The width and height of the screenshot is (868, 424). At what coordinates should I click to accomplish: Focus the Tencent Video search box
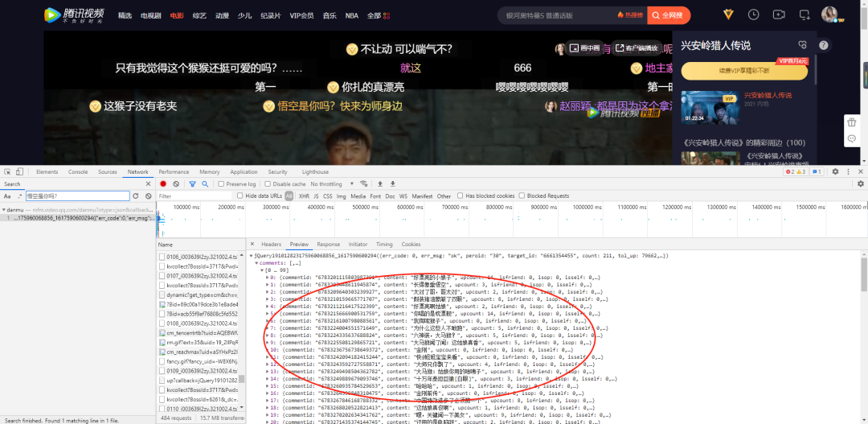click(556, 15)
